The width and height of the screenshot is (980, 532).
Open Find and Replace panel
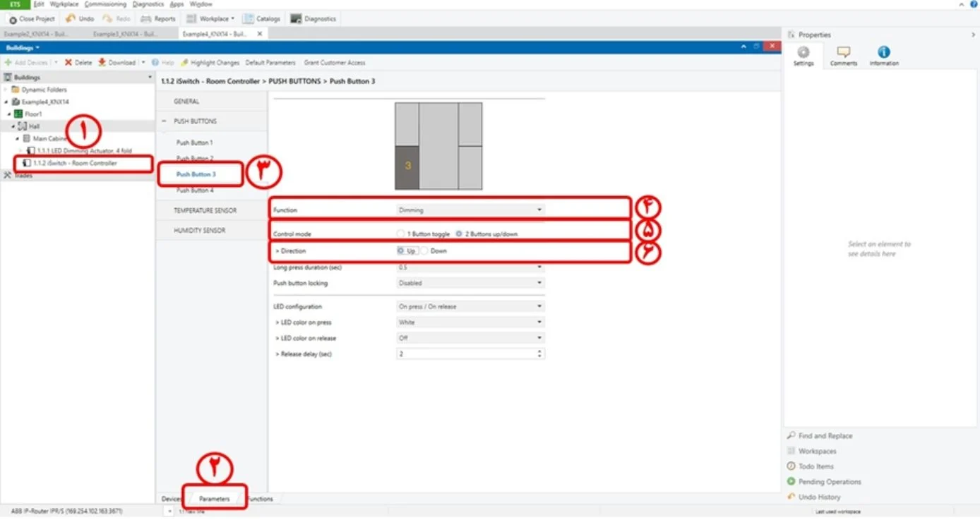pos(820,436)
